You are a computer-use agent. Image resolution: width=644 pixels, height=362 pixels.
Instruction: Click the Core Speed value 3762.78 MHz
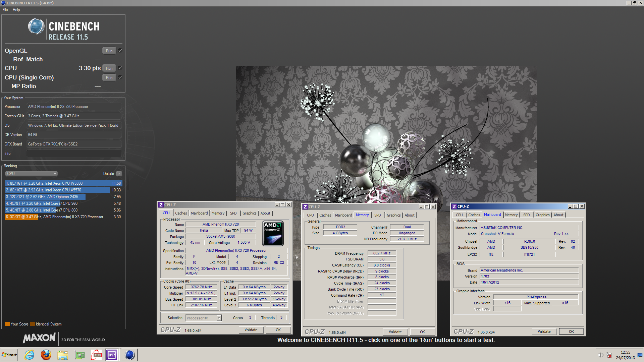click(201, 287)
